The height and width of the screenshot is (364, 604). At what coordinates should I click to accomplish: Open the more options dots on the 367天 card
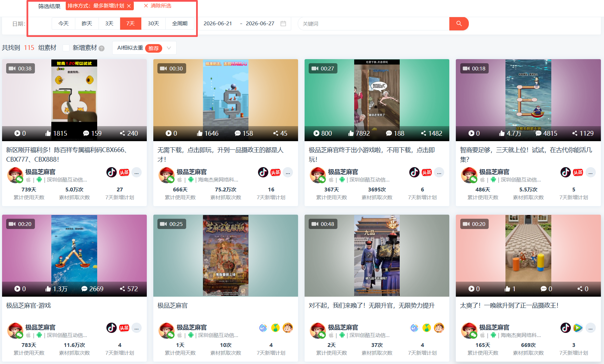[439, 173]
